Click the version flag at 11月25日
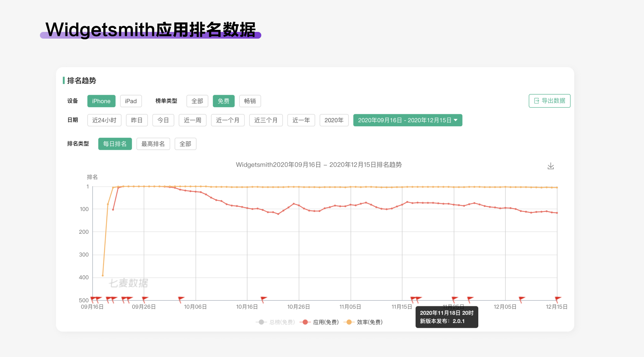 [x=455, y=299]
